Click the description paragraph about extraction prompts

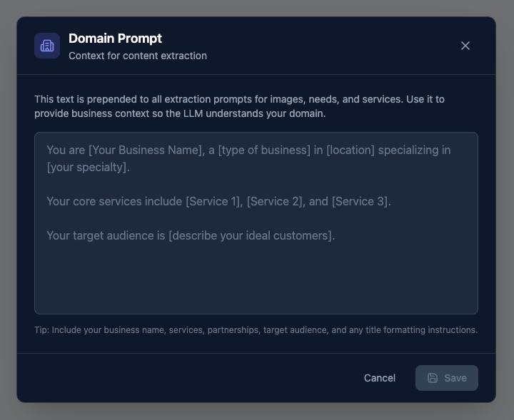(x=239, y=106)
